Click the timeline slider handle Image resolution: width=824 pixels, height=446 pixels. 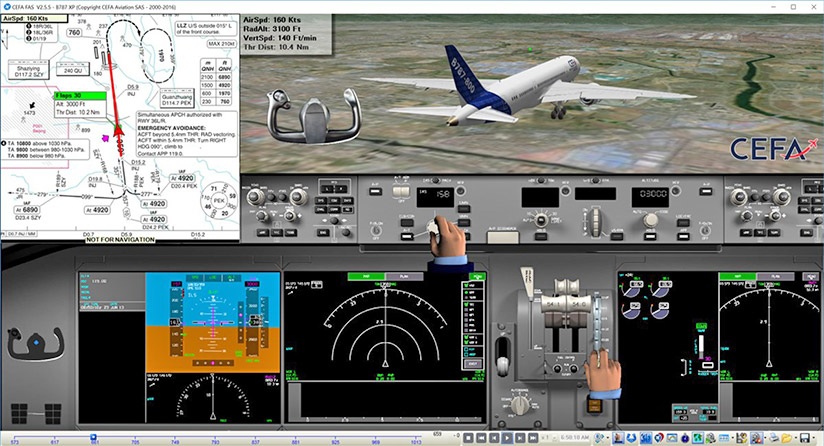[93, 436]
